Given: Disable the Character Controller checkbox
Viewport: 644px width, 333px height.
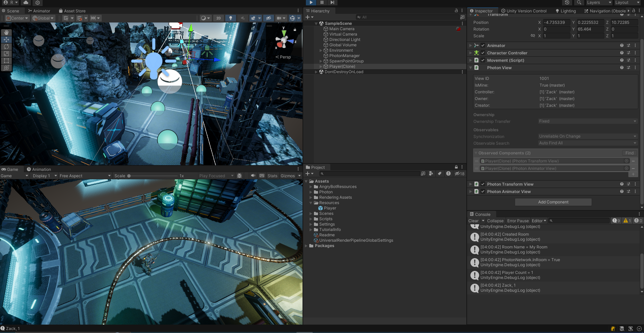Looking at the screenshot, I should click(483, 53).
